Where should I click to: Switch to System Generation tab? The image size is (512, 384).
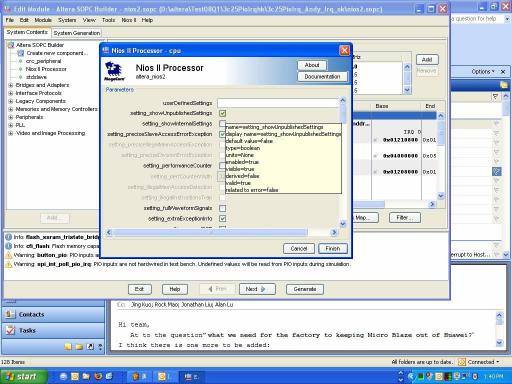(77, 33)
